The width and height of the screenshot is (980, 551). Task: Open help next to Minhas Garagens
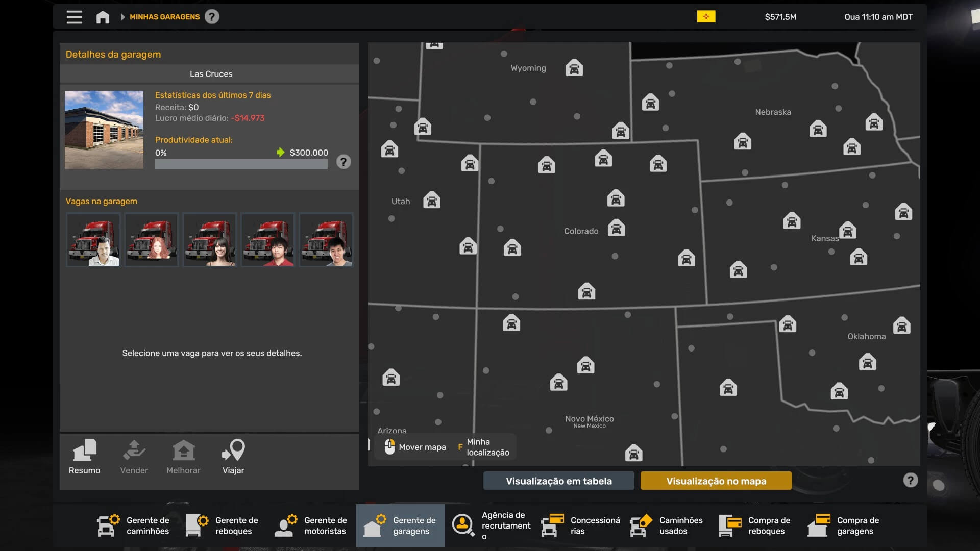pos(212,17)
